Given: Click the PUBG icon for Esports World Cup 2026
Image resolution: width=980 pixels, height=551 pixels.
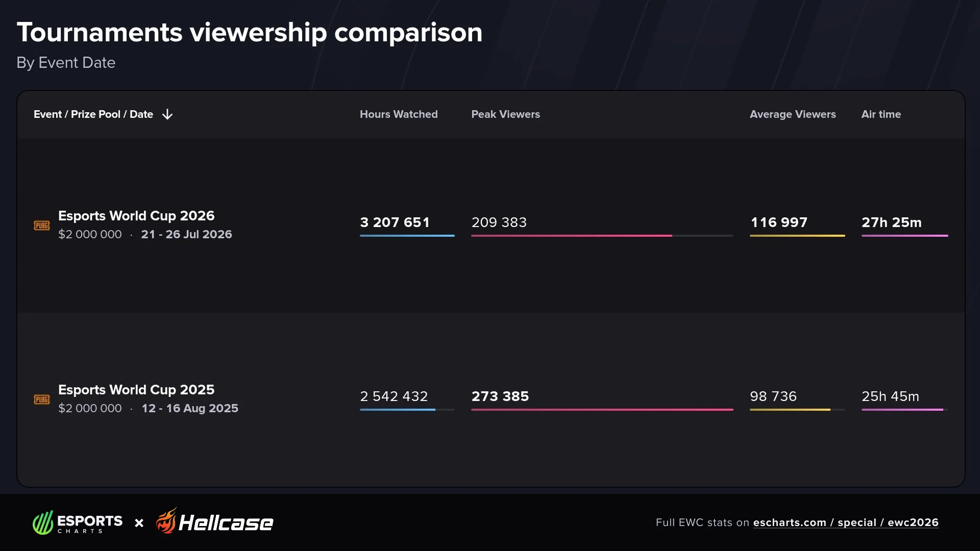Looking at the screenshot, I should (x=42, y=226).
